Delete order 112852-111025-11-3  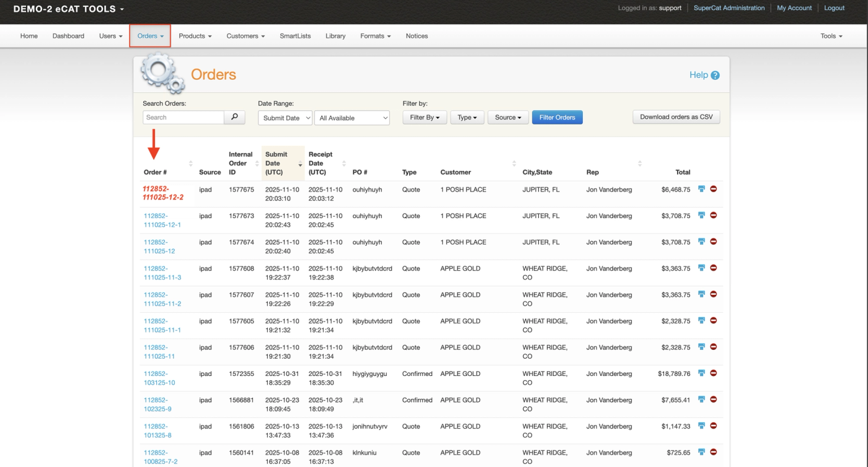click(714, 268)
